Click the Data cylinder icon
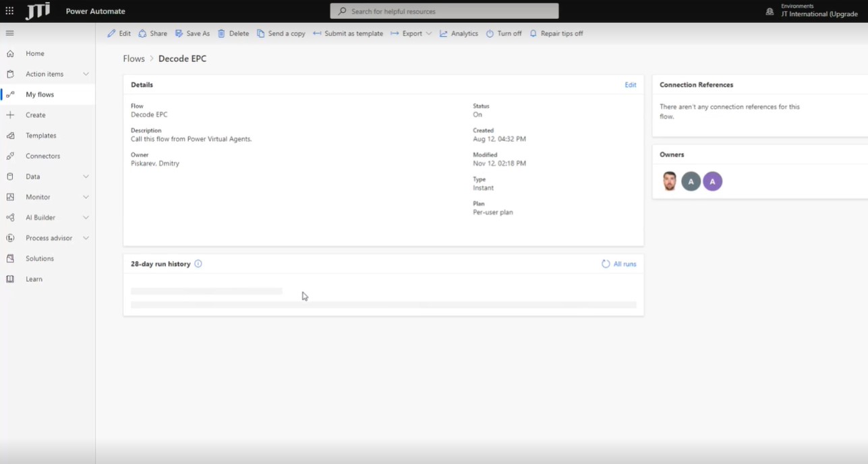 pos(10,177)
